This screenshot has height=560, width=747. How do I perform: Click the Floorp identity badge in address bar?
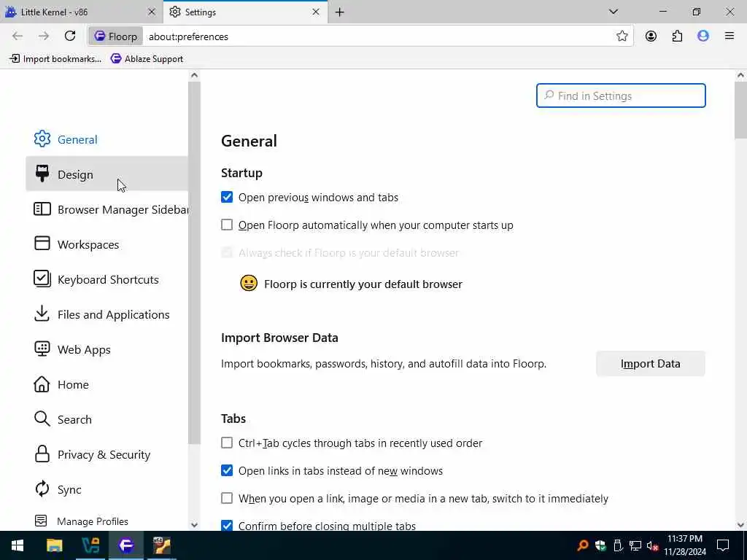coord(116,36)
